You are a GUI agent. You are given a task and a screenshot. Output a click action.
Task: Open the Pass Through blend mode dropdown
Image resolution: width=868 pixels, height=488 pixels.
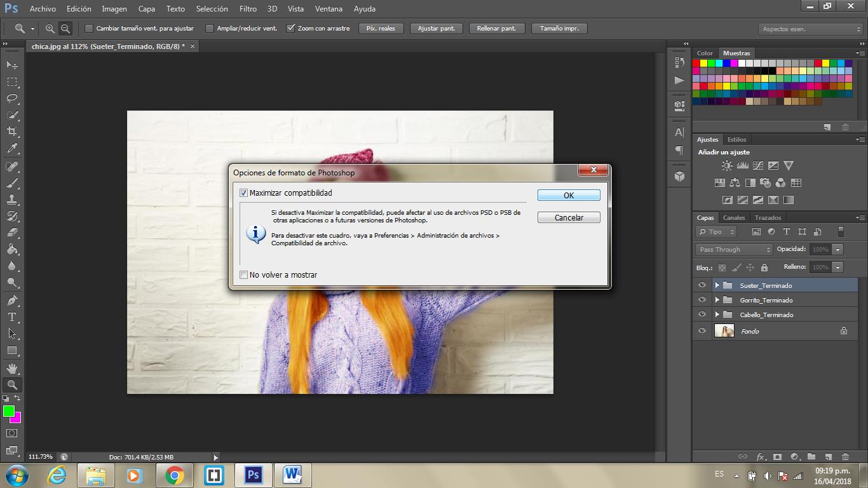[734, 250]
